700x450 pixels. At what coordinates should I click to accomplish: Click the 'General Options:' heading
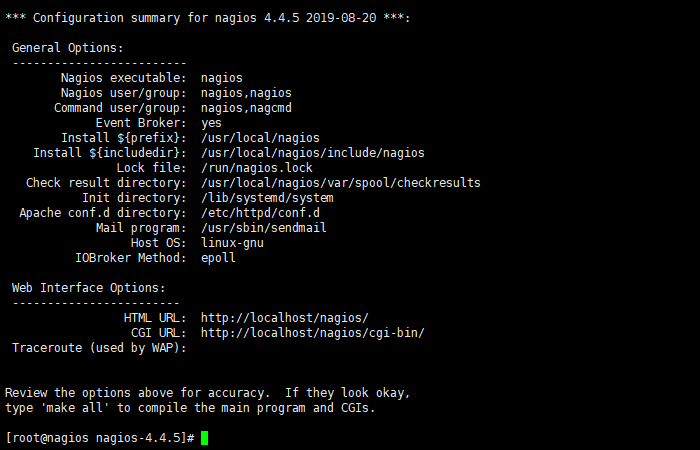(68, 48)
